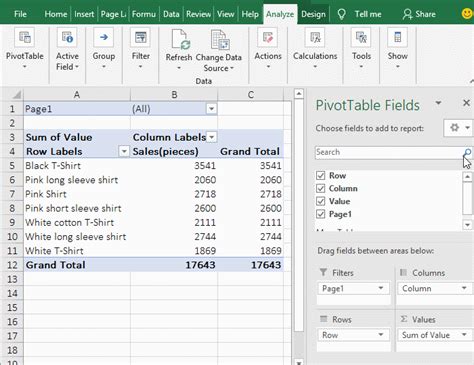474x365 pixels.
Task: Toggle the Page1 field checkbox
Action: tap(321, 214)
